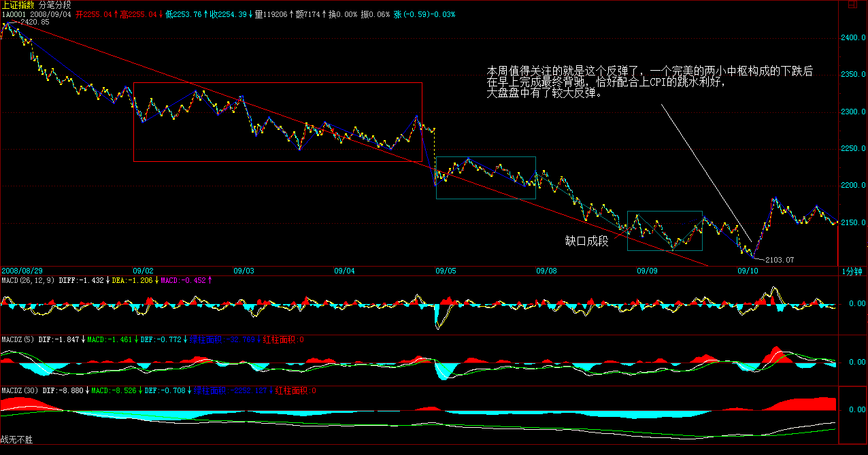Click the 2400.0 price axis label
Viewport: 868px width, 455px height.
point(853,37)
